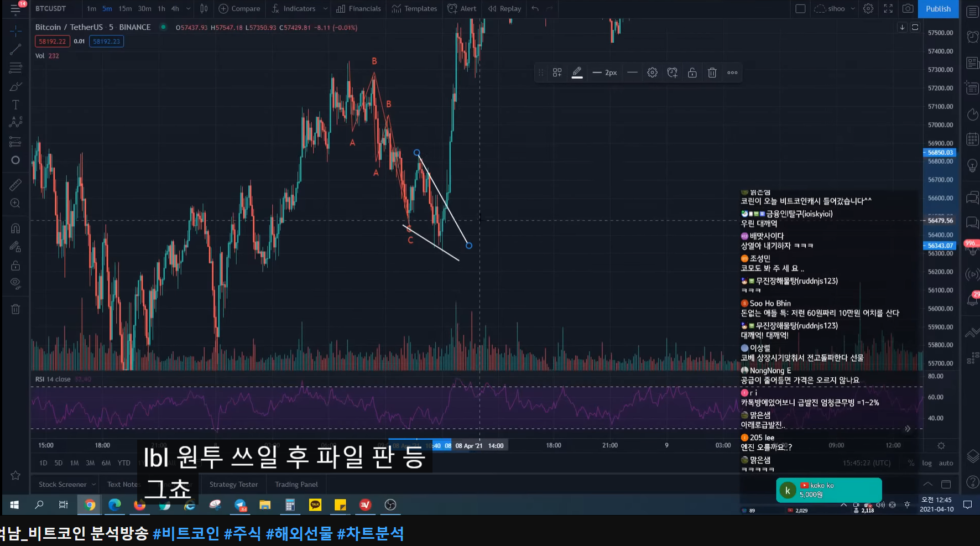
Task: Open the alerts clock panel in right sidebar
Action: [x=972, y=37]
